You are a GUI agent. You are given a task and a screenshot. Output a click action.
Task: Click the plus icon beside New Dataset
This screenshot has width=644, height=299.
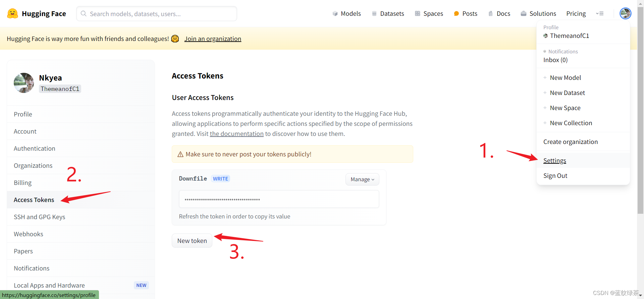(545, 93)
